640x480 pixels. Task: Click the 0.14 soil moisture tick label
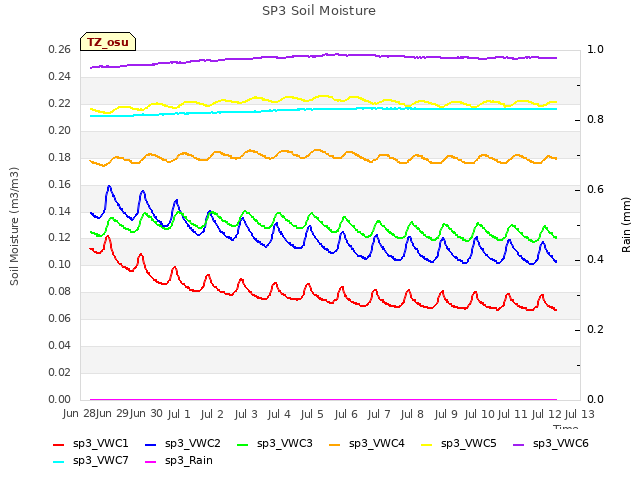click(x=60, y=211)
